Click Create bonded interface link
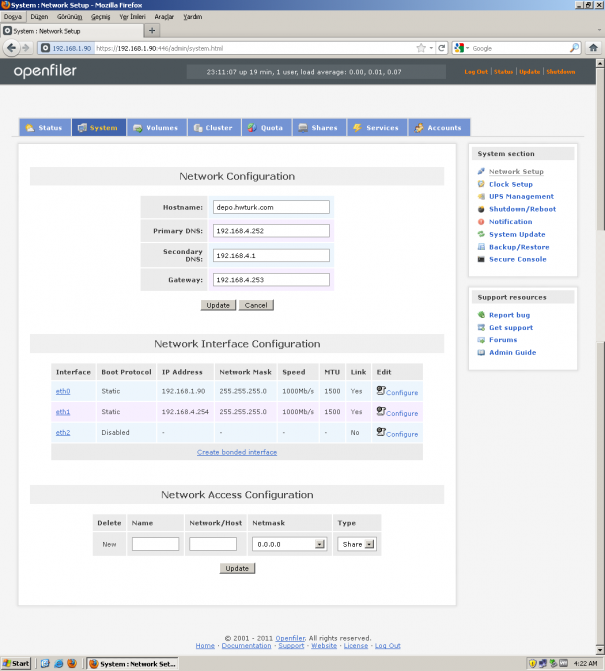 pos(237,452)
